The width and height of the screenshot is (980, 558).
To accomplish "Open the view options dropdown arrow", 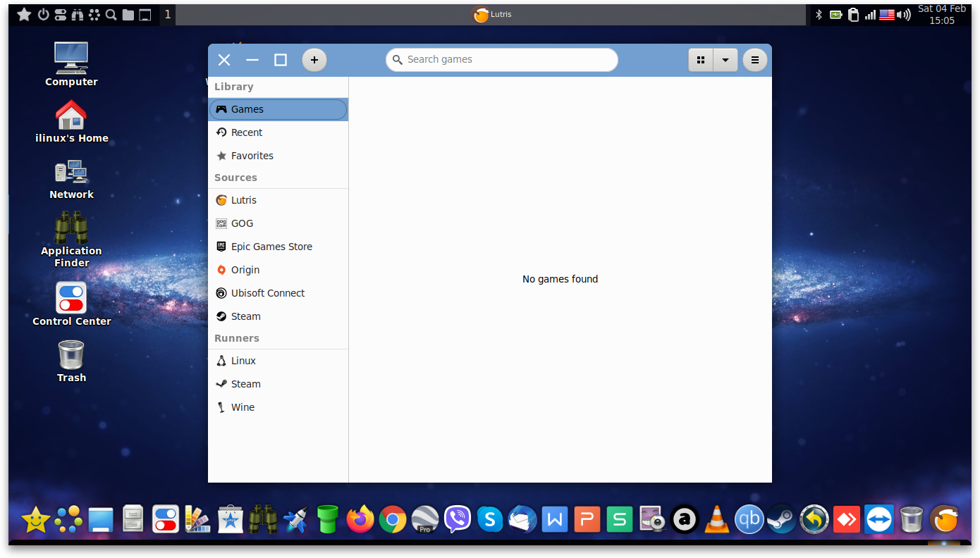I will (x=725, y=60).
